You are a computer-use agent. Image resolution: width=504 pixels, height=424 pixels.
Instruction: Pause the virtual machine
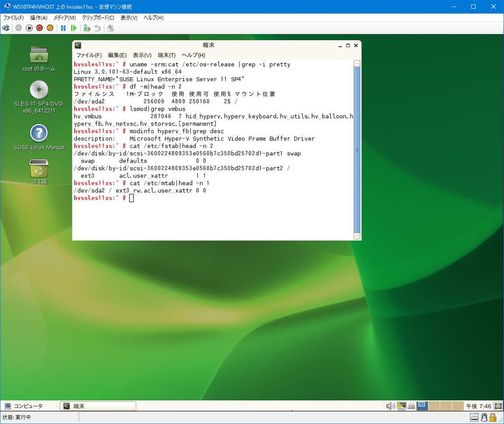click(x=63, y=28)
